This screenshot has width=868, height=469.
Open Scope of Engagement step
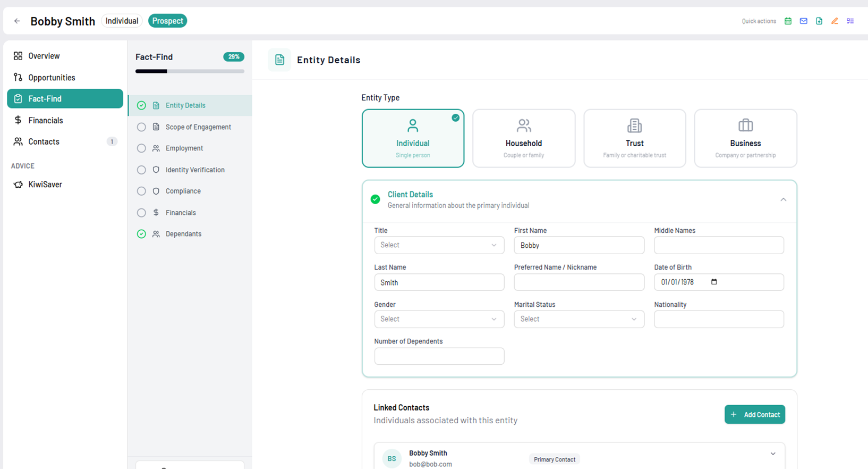(x=198, y=127)
